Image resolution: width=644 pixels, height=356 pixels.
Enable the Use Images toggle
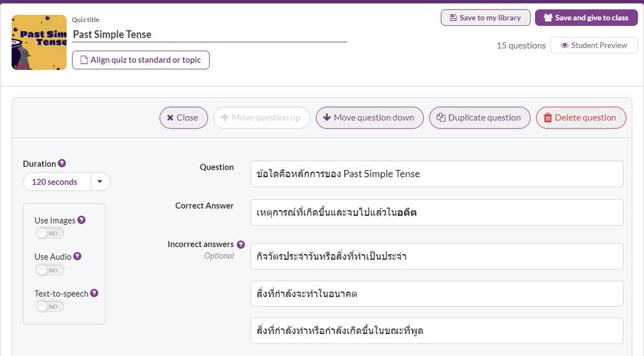(50, 233)
